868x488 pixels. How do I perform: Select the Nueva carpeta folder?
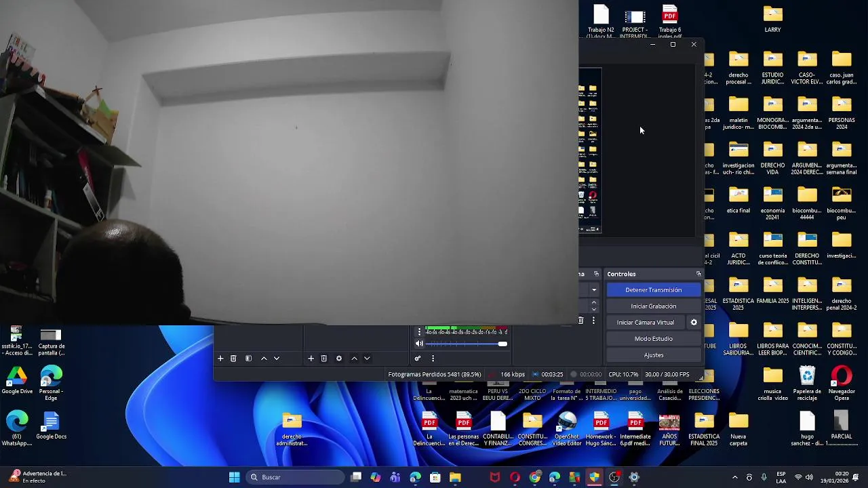pos(738,429)
